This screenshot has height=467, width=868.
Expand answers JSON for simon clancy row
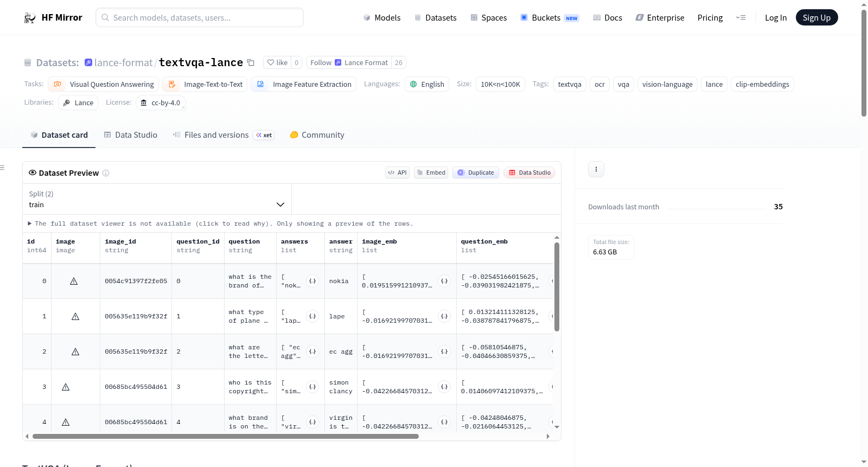pyautogui.click(x=312, y=387)
